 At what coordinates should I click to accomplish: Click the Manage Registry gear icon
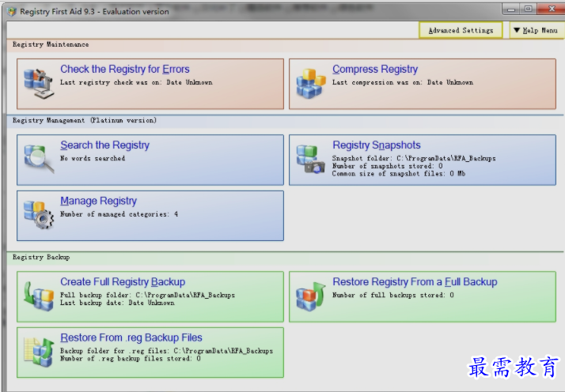pos(39,215)
